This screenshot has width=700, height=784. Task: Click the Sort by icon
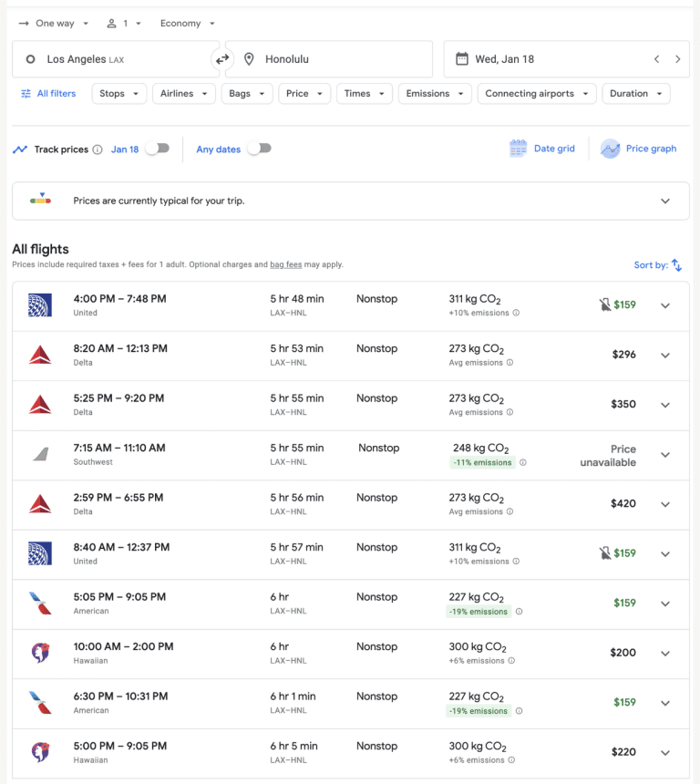click(x=675, y=264)
